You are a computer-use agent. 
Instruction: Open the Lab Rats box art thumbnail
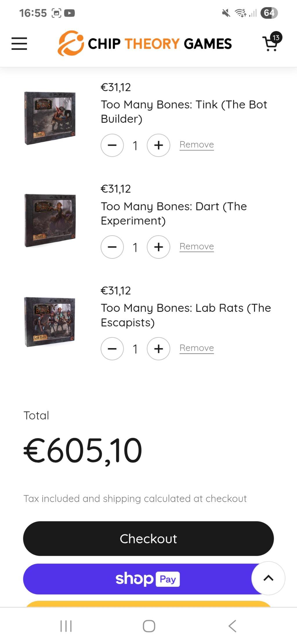pos(50,322)
